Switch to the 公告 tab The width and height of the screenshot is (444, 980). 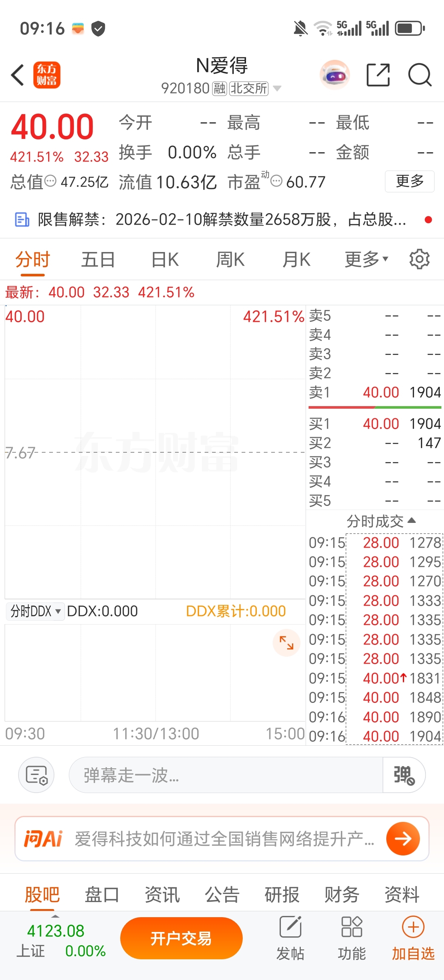(x=222, y=894)
